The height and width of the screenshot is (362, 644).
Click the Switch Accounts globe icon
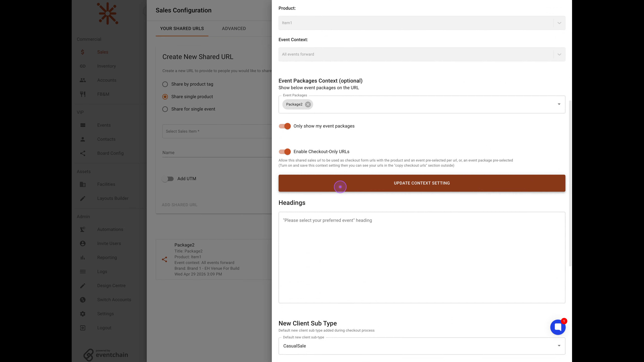click(83, 300)
